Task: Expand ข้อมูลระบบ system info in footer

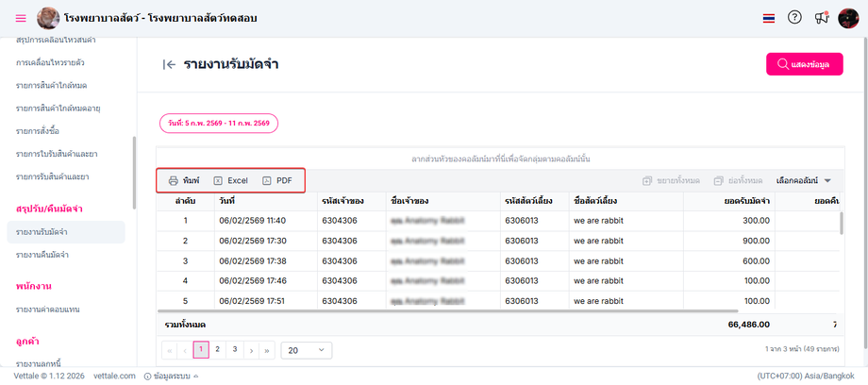Action: (171, 377)
